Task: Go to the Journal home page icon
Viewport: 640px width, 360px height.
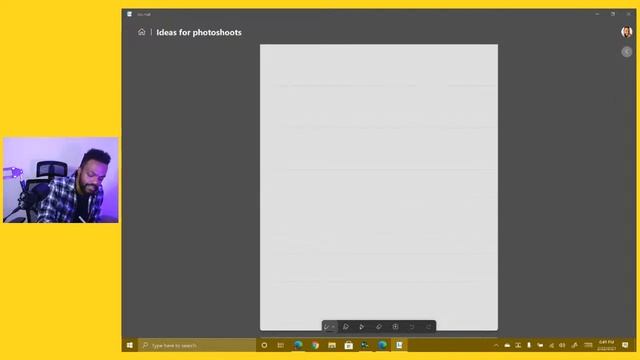Action: coord(141,32)
